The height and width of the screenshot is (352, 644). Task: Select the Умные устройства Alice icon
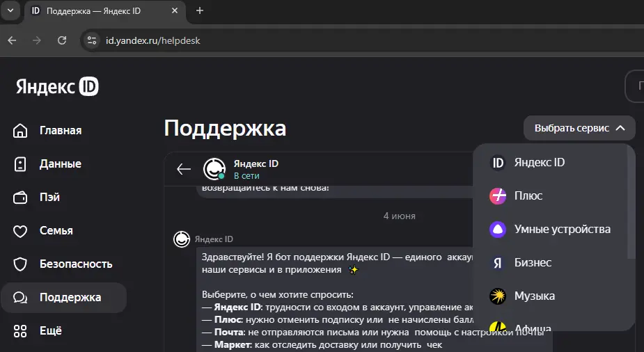click(498, 230)
